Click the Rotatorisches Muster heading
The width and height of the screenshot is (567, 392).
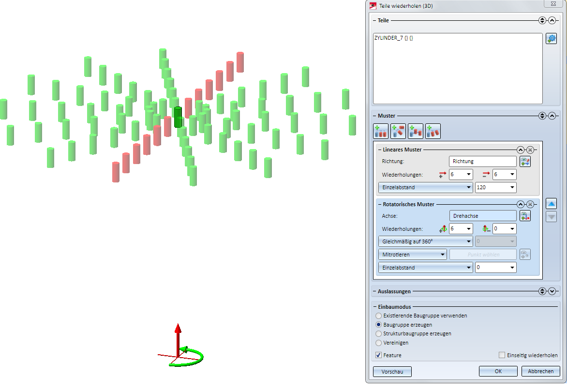[x=409, y=204]
